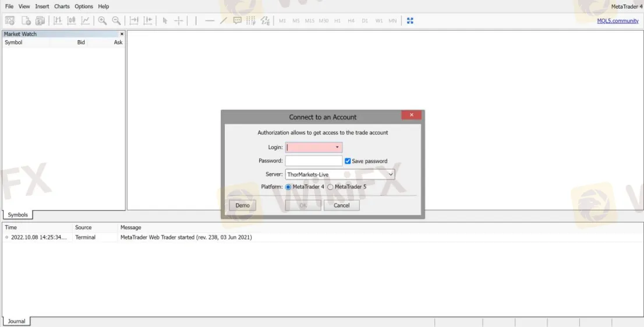Select the Journal tab

click(x=16, y=321)
